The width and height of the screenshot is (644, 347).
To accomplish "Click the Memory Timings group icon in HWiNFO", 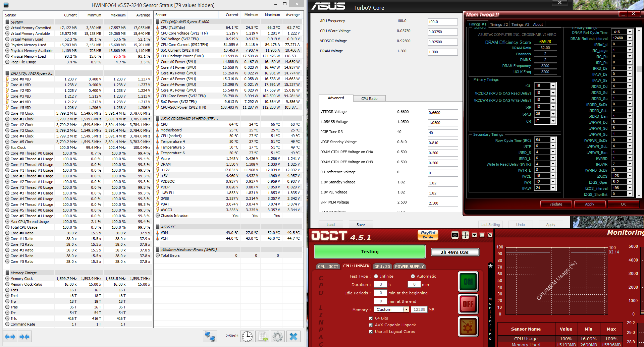I will [7, 273].
